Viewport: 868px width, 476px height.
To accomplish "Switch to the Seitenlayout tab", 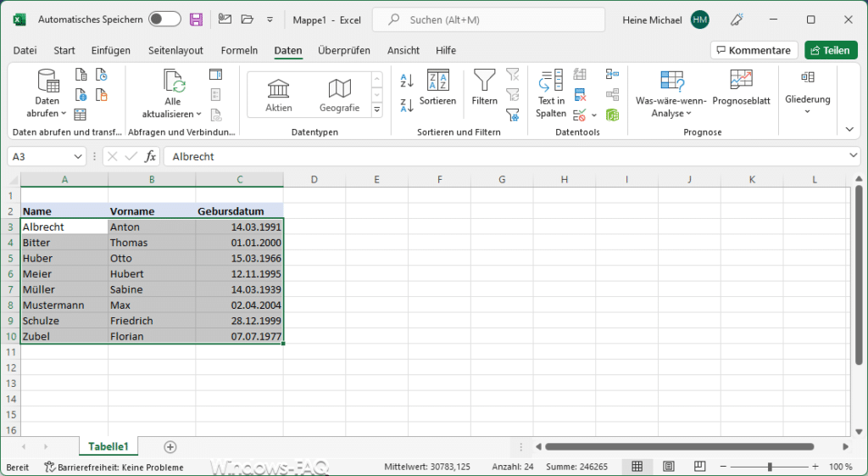I will pos(175,50).
